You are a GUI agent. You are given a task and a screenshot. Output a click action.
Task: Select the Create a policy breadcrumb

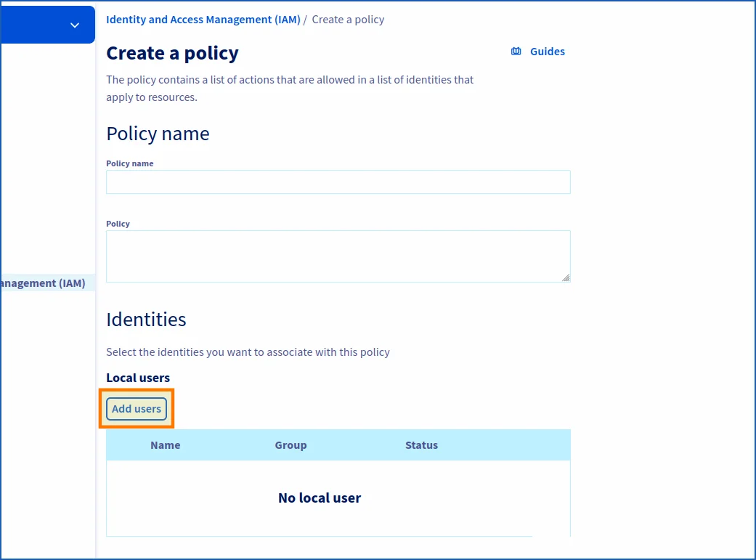347,19
